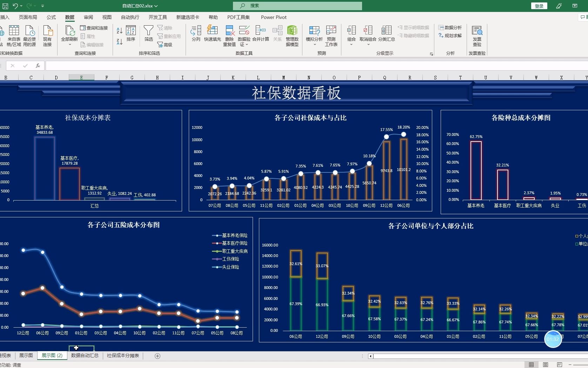
Task: Open 查询和连接 pane button
Action: pos(94,28)
